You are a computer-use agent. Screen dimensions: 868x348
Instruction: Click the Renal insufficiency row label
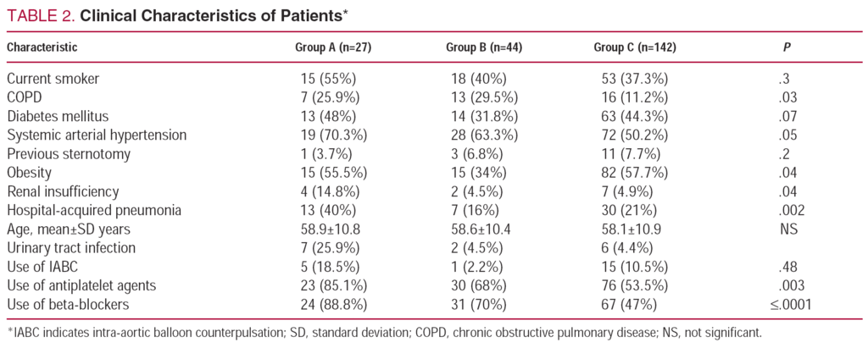click(x=63, y=191)
